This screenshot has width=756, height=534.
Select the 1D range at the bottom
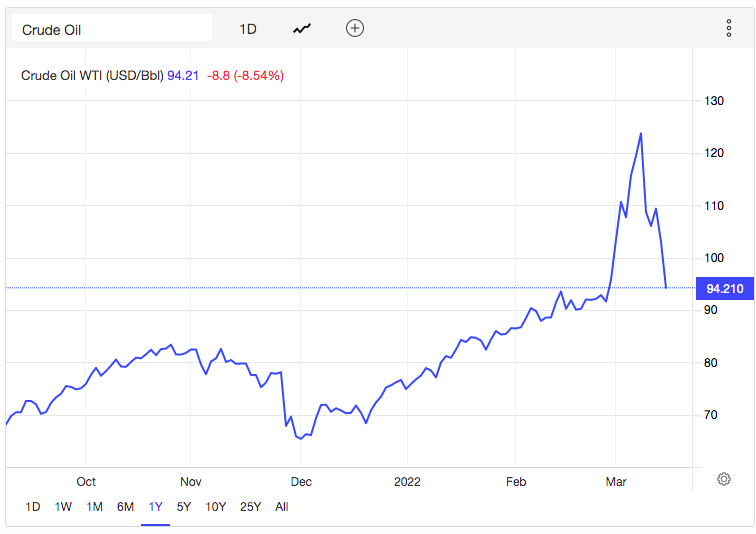tap(33, 507)
